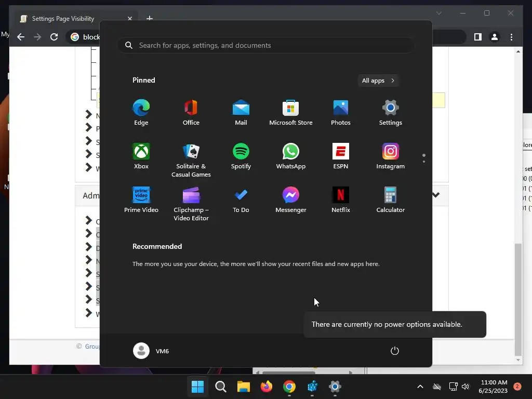Open the Calculator app

[391, 200]
